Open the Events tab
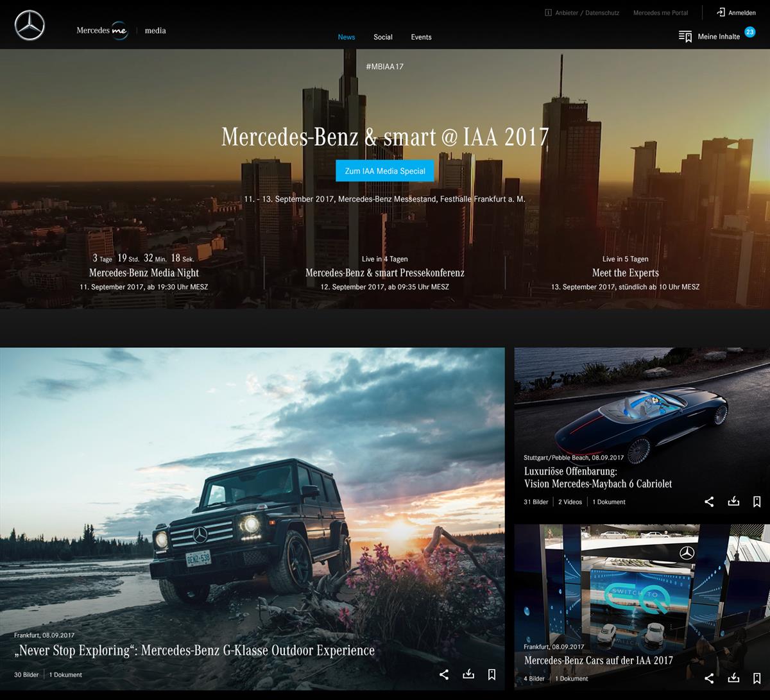 coord(421,37)
